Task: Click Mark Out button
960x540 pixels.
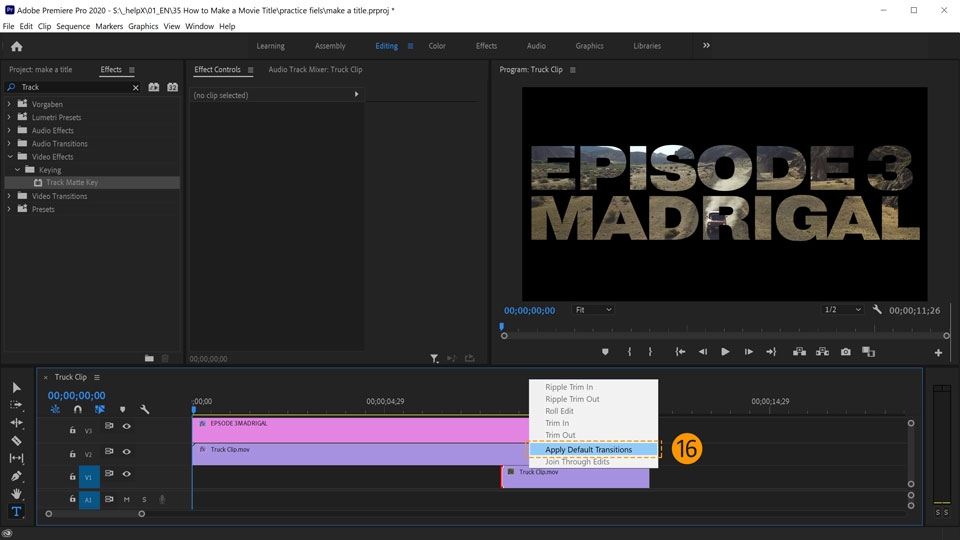Action: tap(650, 352)
